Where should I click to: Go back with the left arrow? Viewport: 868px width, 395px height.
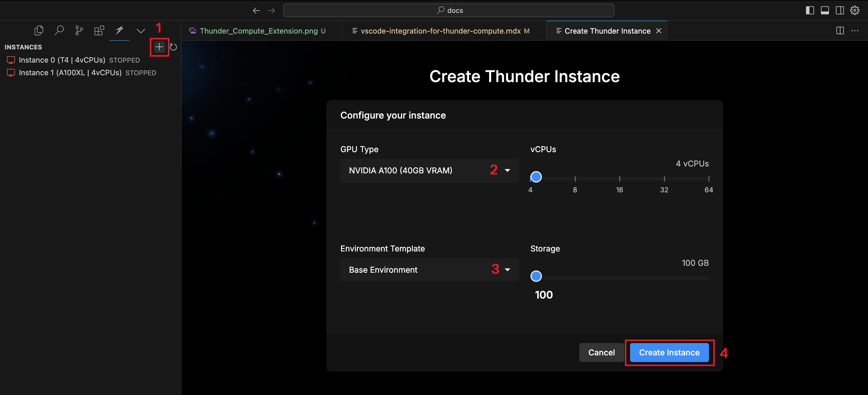click(256, 10)
